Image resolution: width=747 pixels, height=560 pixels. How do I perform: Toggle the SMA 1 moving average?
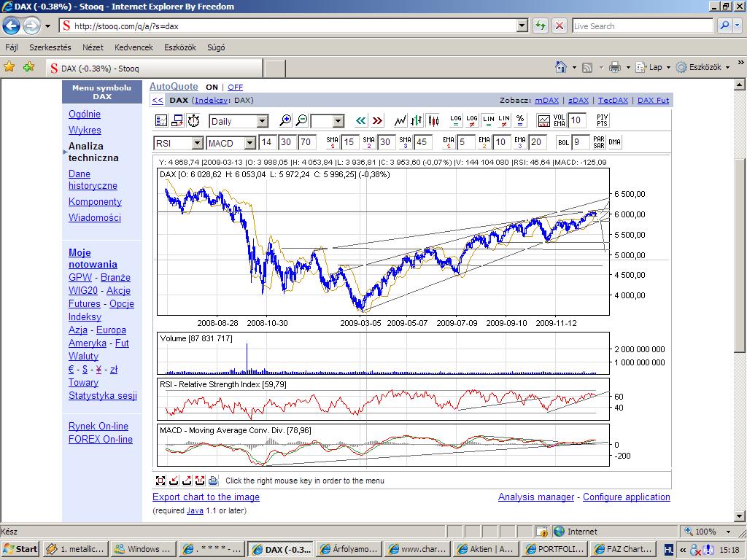[333, 142]
